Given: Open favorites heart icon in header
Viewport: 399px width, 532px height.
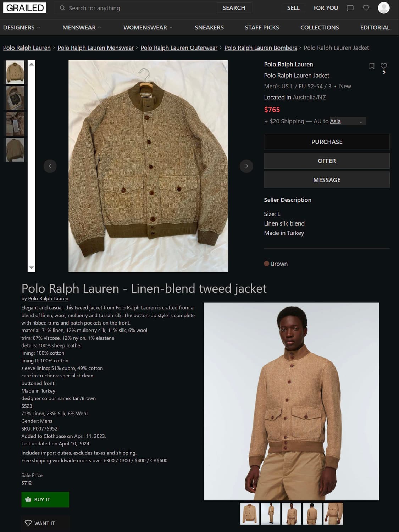Looking at the screenshot, I should (x=366, y=8).
